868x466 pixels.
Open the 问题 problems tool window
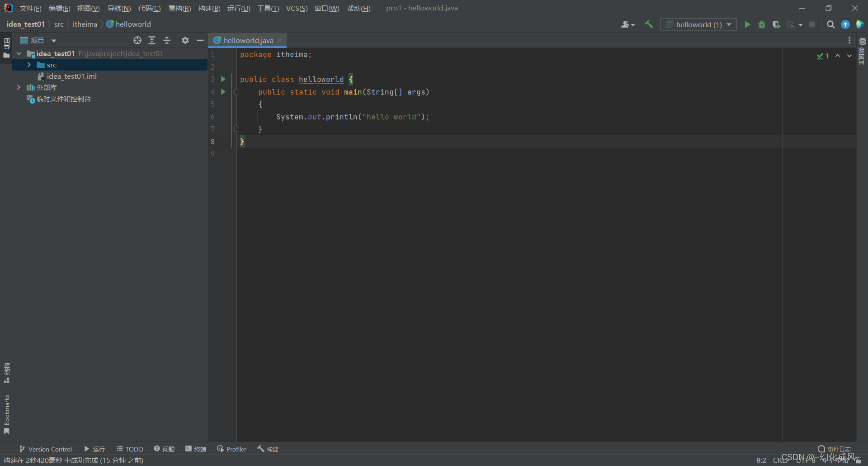(x=164, y=449)
